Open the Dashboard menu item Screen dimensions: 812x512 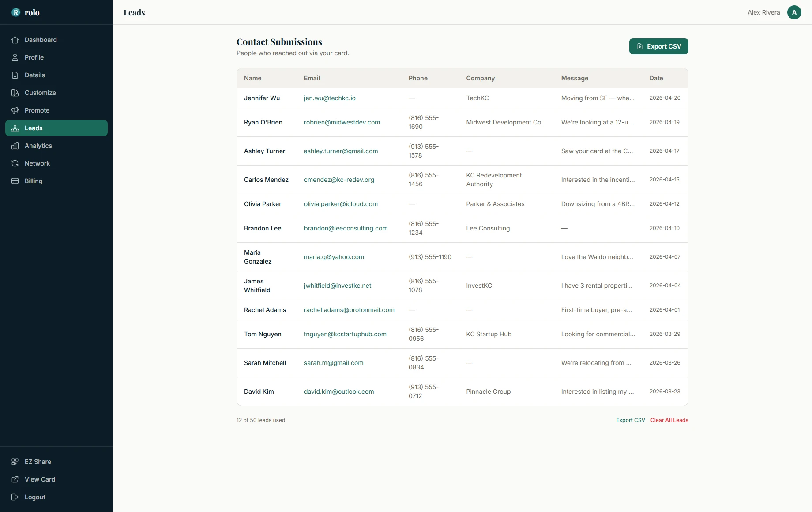tap(56, 40)
